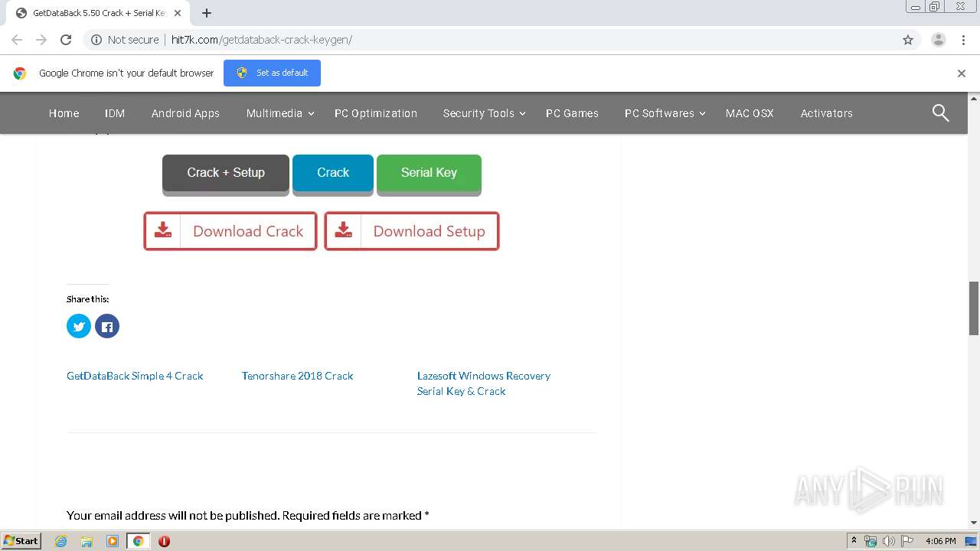Click the Windows Start button
This screenshot has height=551, width=980.
pos(21,541)
